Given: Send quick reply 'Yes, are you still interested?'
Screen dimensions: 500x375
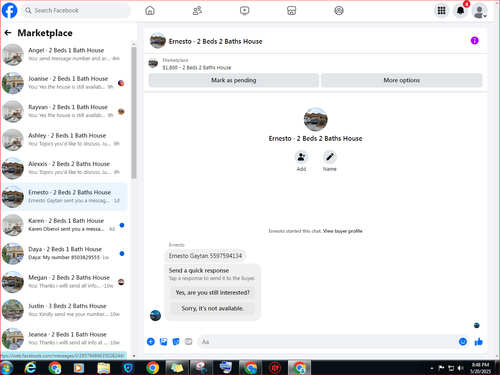Looking at the screenshot, I should point(213,293).
